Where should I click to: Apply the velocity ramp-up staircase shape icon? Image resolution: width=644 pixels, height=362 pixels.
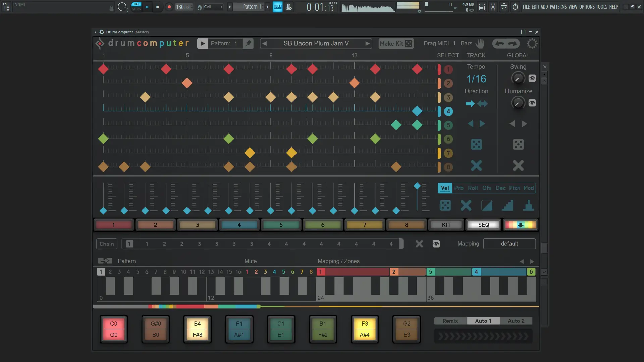pyautogui.click(x=507, y=205)
